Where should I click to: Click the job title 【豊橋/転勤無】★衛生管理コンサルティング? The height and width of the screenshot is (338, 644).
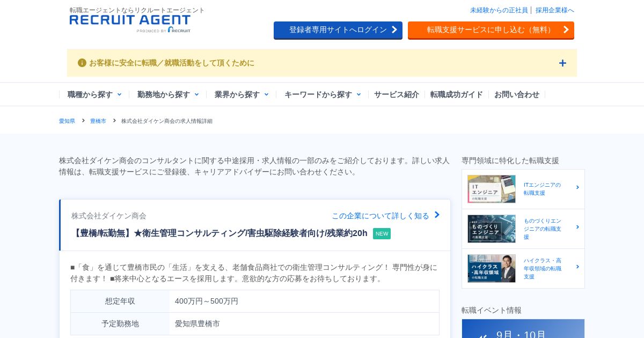tap(219, 233)
